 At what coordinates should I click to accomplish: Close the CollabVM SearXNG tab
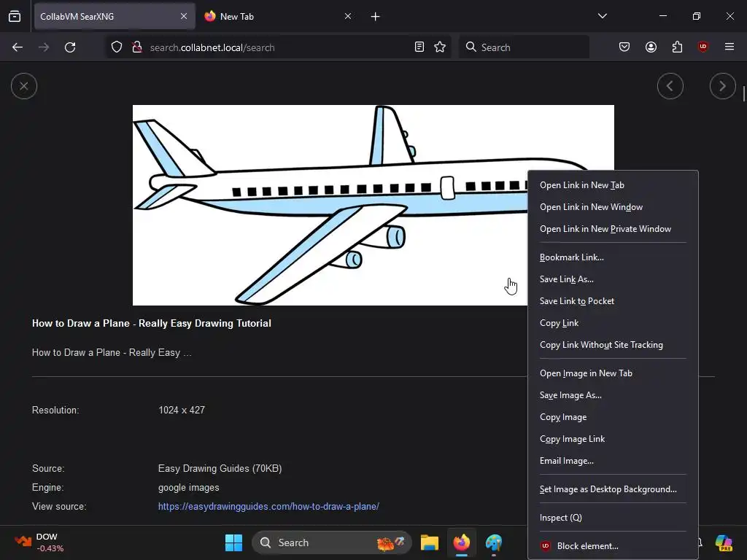[x=184, y=17]
